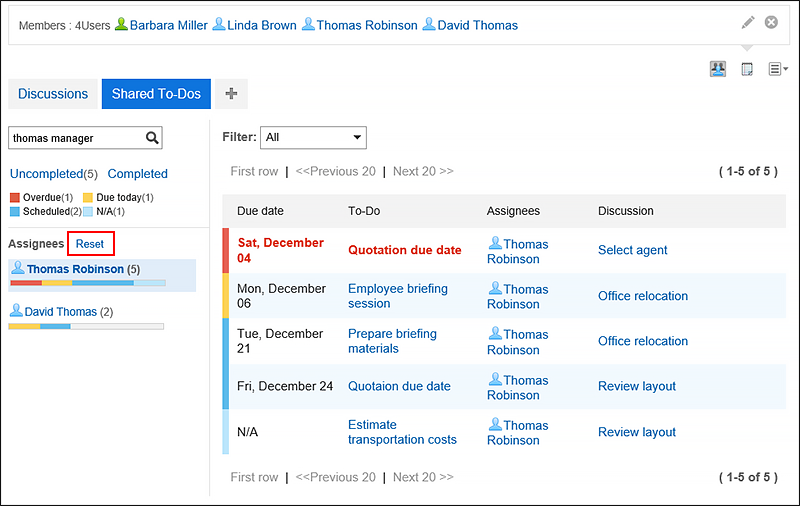This screenshot has width=800, height=506.
Task: Open the Filter dropdown set to All
Action: [313, 137]
